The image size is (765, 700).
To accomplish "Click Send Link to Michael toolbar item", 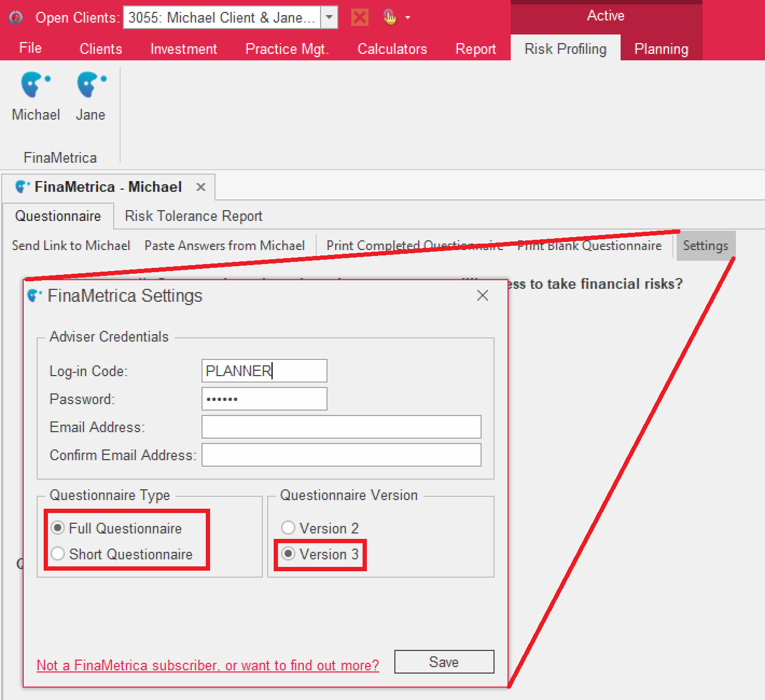I will 71,246.
